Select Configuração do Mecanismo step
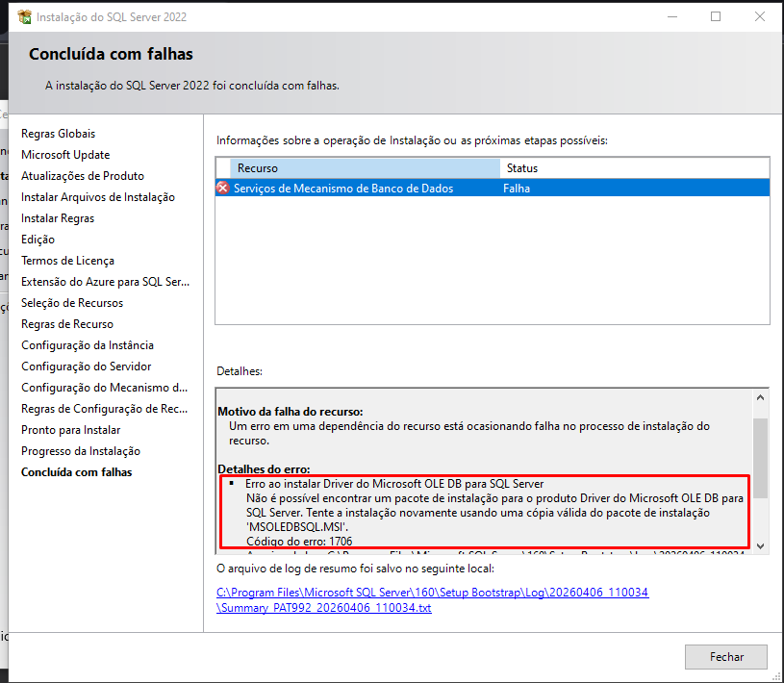 click(x=105, y=388)
